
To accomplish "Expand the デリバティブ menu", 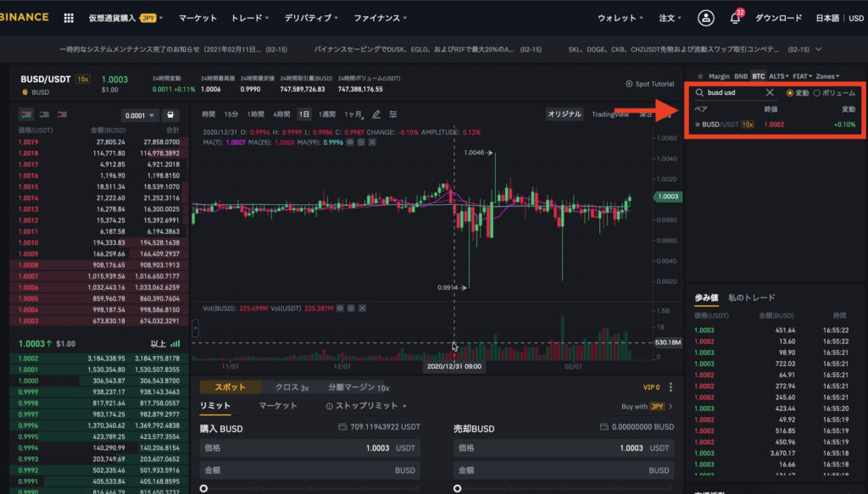I will pyautogui.click(x=311, y=19).
